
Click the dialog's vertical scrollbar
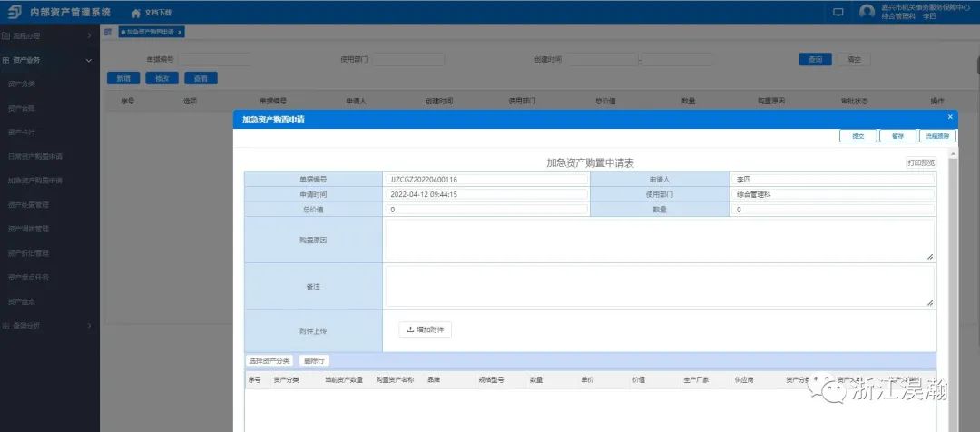[952, 272]
